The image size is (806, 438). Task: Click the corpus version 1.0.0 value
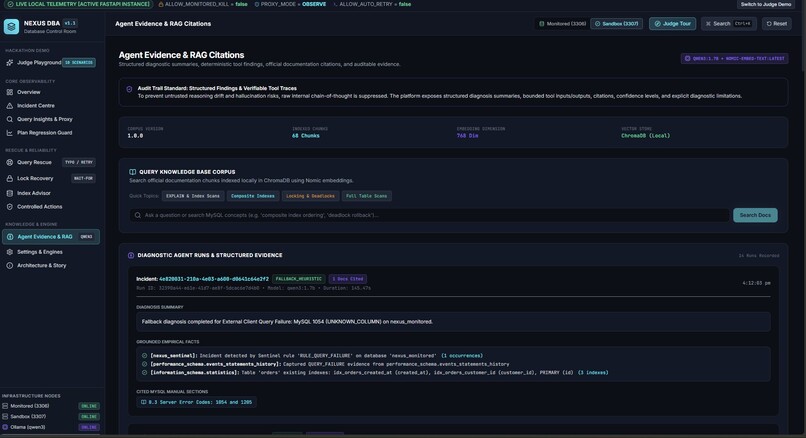135,136
